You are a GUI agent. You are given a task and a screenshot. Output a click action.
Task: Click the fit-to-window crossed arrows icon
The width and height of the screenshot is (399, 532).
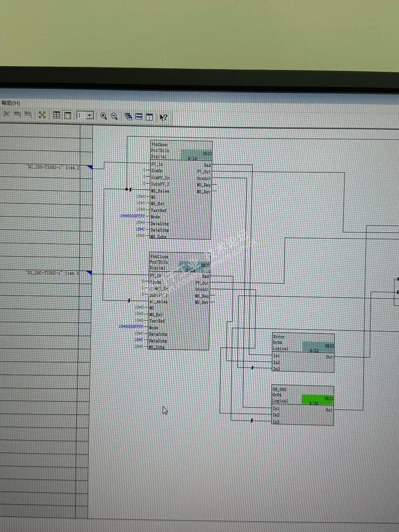pos(42,115)
